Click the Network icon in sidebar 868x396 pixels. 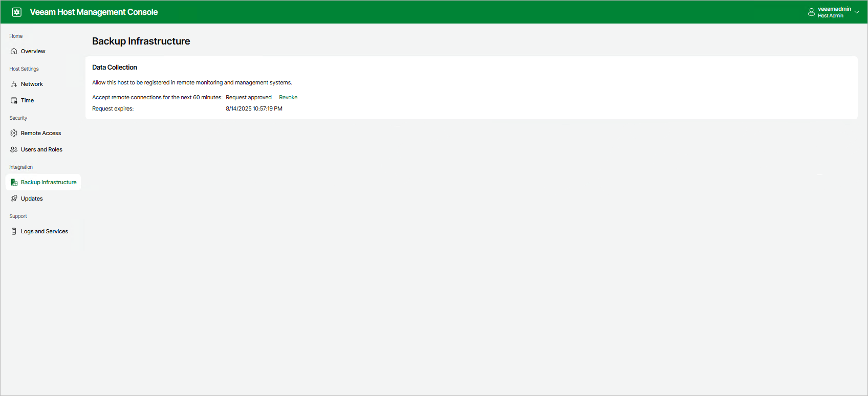pyautogui.click(x=14, y=84)
